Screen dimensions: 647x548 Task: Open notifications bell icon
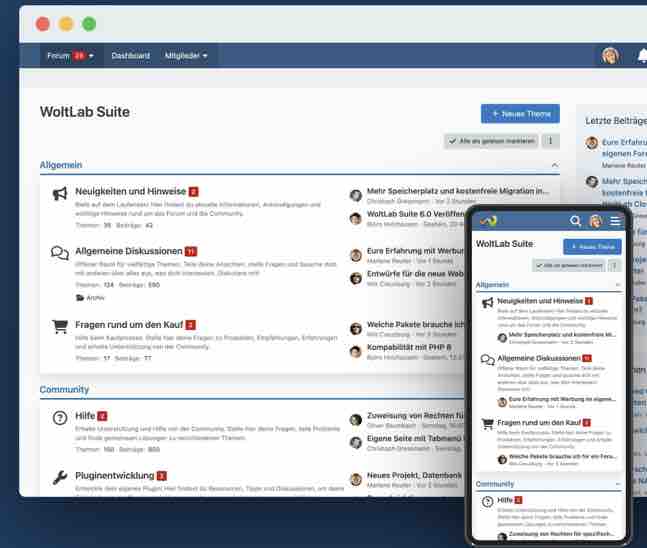tap(642, 56)
